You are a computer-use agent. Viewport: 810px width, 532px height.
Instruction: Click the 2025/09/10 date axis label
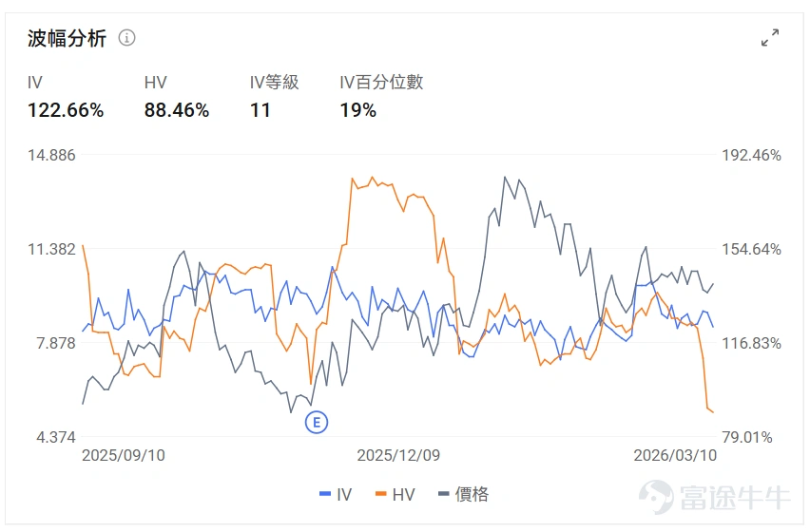pos(124,455)
